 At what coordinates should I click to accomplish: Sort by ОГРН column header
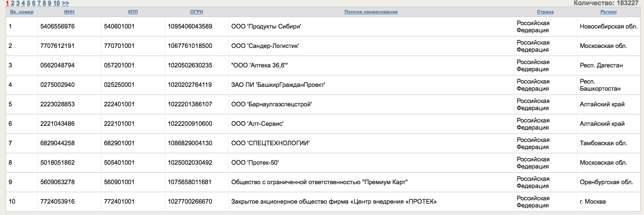coord(197,12)
